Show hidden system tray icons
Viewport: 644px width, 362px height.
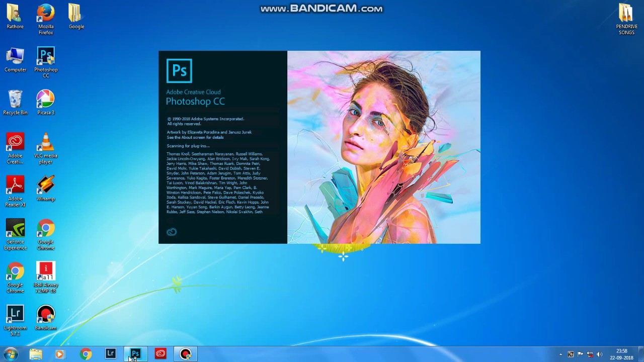tap(560, 354)
